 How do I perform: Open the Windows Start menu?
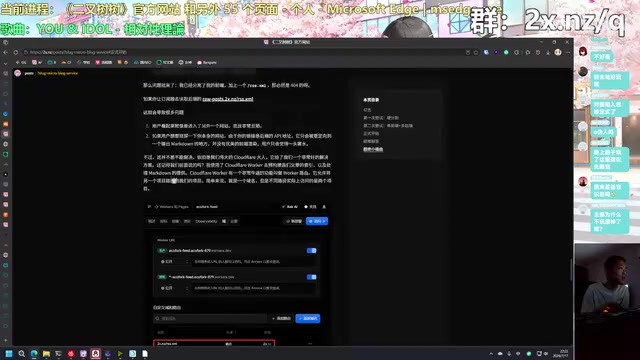9,353
